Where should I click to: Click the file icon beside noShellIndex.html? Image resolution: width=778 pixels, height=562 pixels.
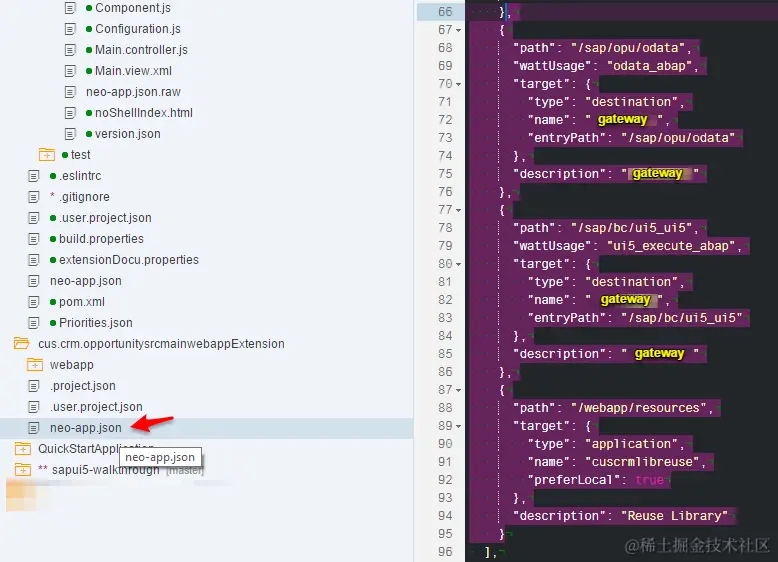70,113
